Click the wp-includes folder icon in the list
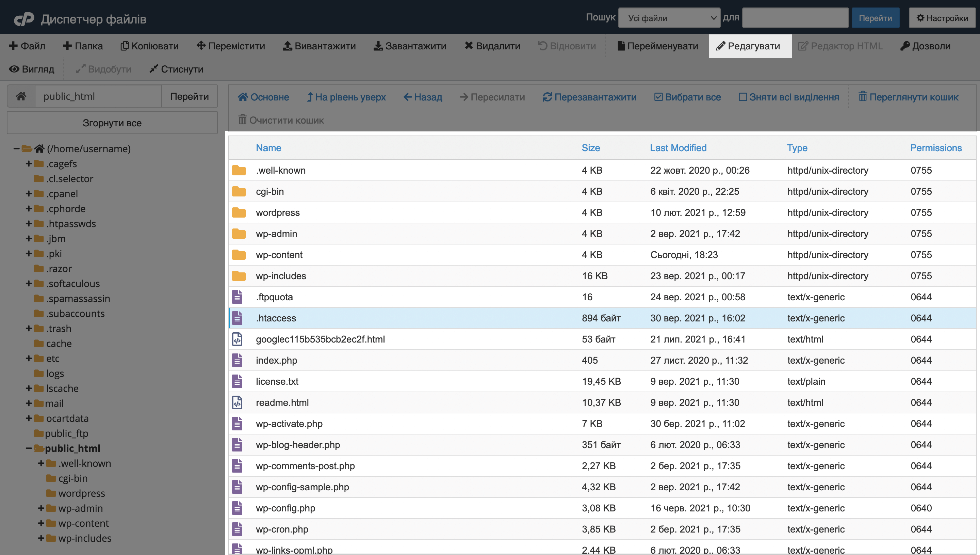 (239, 275)
